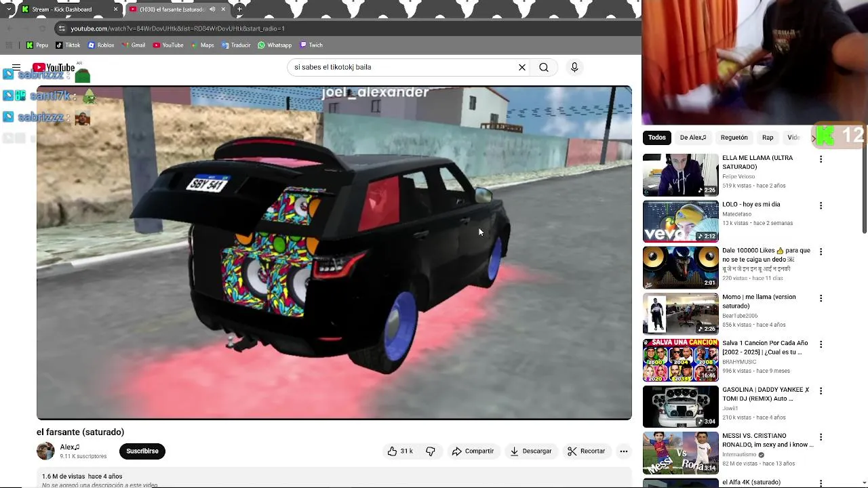
Task: Clear the search box with X
Action: (x=522, y=68)
